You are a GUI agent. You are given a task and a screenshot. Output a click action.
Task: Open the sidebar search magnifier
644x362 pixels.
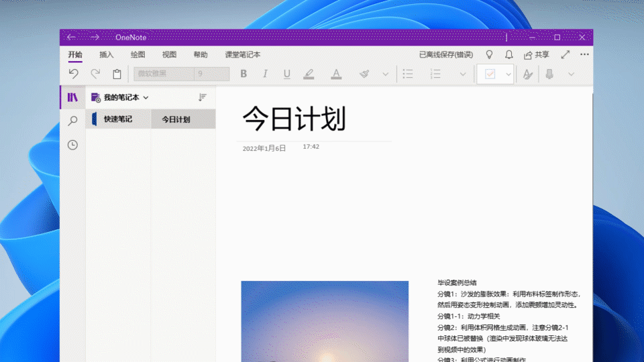[72, 121]
